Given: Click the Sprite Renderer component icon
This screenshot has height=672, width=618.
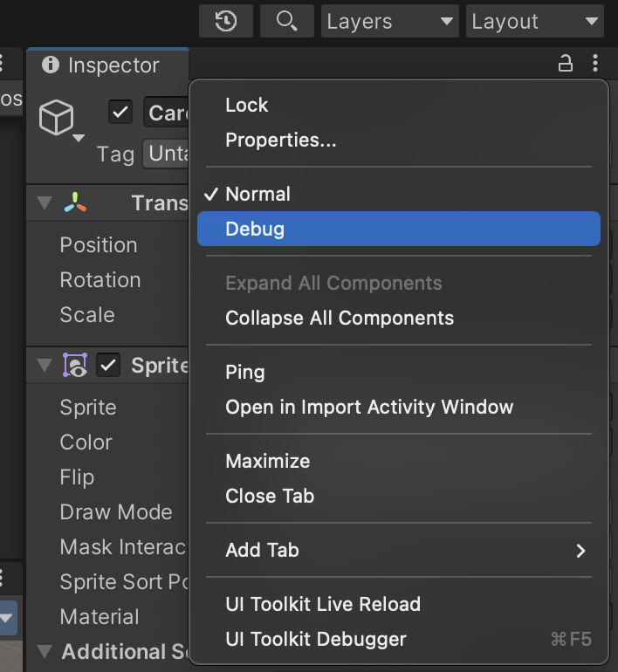Looking at the screenshot, I should pos(75,366).
